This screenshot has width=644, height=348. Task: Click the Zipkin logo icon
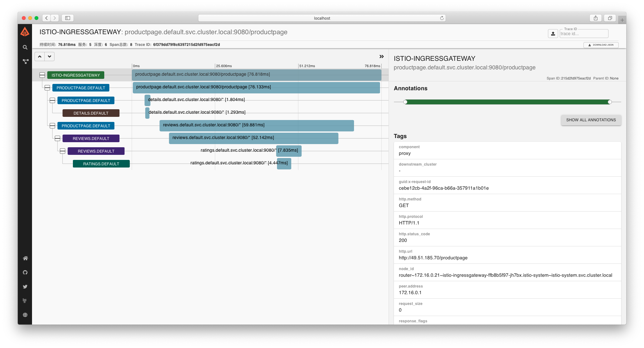[25, 32]
